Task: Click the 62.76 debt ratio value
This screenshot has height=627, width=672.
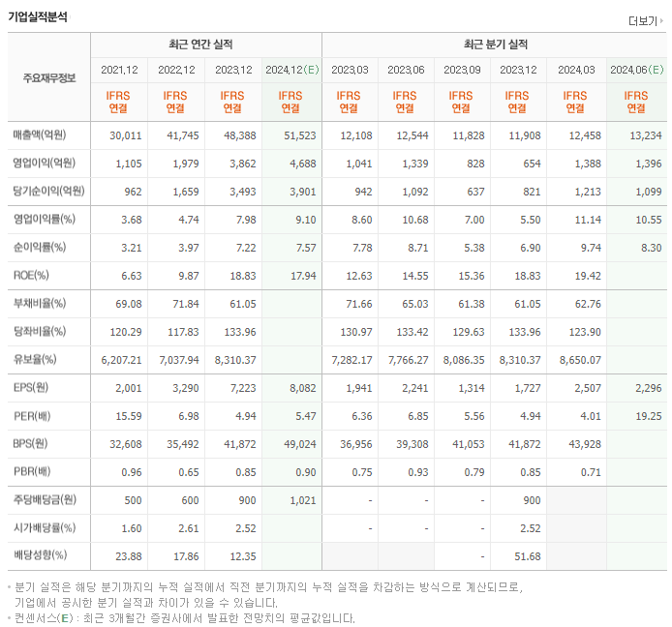Action: (x=588, y=304)
